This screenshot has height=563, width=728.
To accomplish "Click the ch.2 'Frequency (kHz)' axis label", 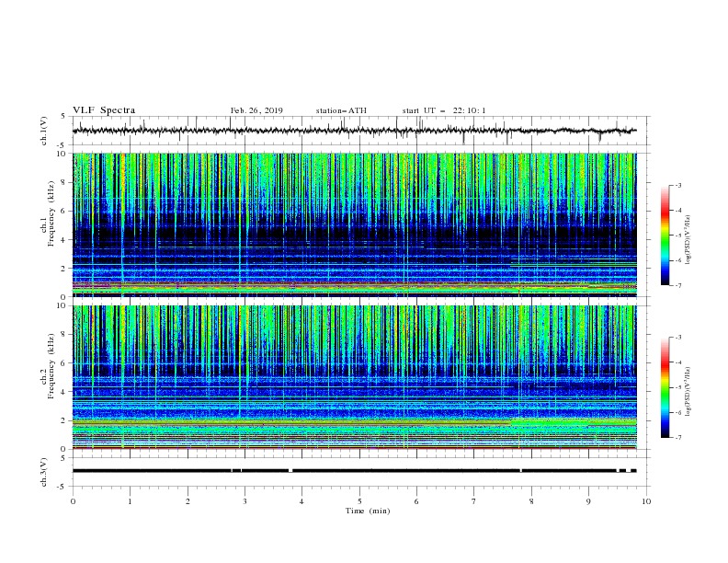I will 51,366.
